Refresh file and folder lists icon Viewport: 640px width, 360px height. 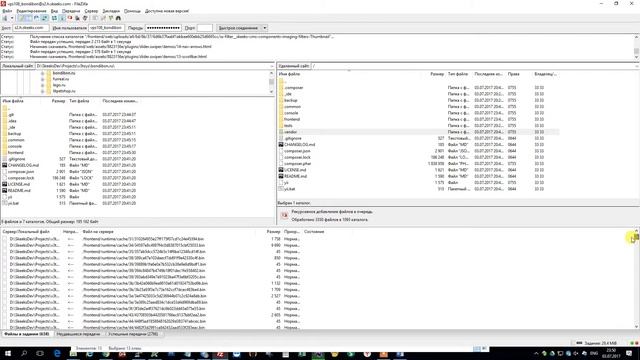point(54,18)
